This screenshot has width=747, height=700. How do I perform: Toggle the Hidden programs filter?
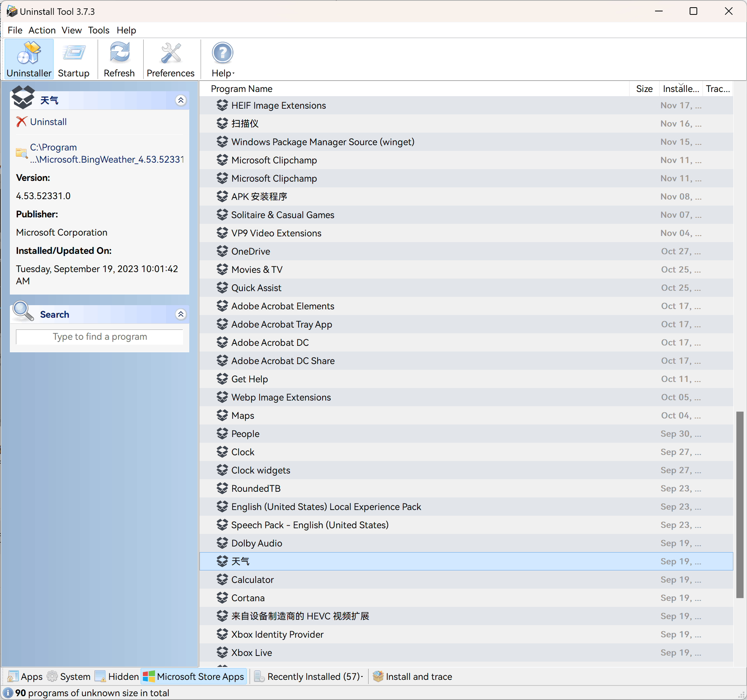pyautogui.click(x=117, y=676)
